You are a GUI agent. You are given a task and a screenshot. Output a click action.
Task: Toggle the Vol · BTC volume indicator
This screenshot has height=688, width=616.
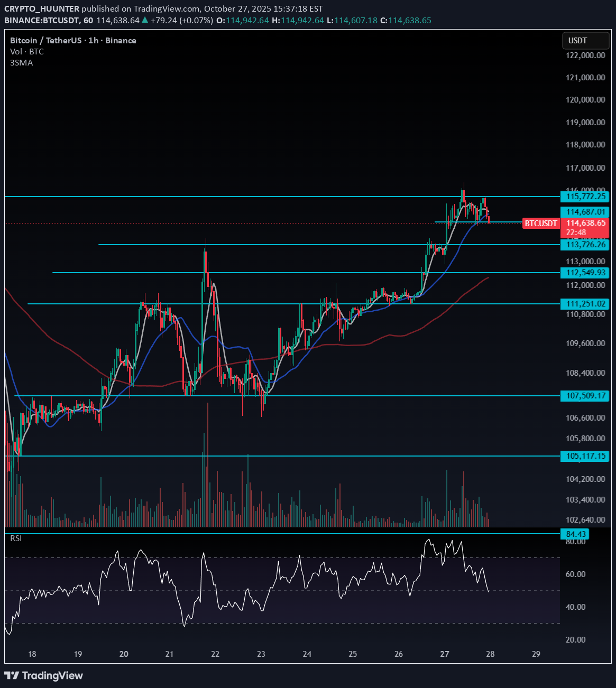[26, 51]
